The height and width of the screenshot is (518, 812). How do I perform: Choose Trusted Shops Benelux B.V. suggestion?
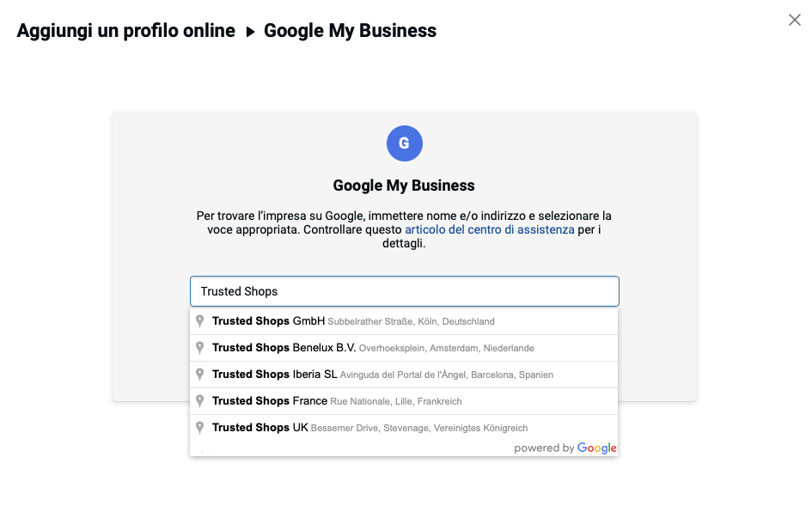(284, 348)
